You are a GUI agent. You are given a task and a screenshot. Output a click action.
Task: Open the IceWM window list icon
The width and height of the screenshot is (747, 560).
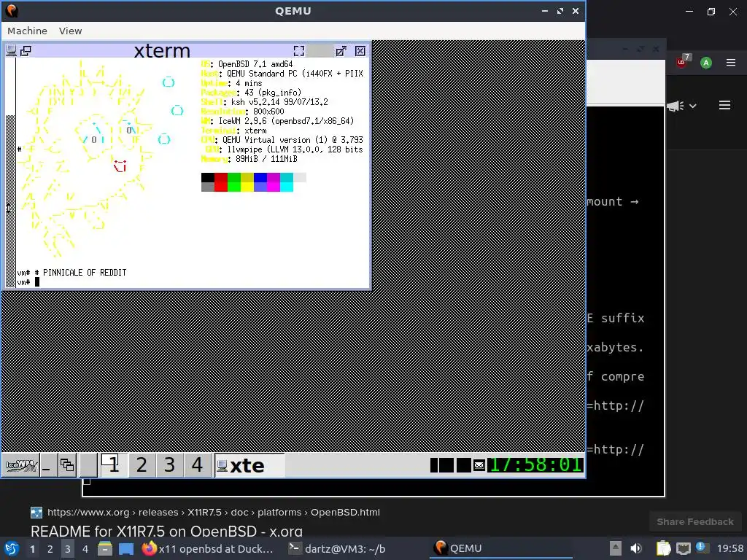click(x=67, y=465)
